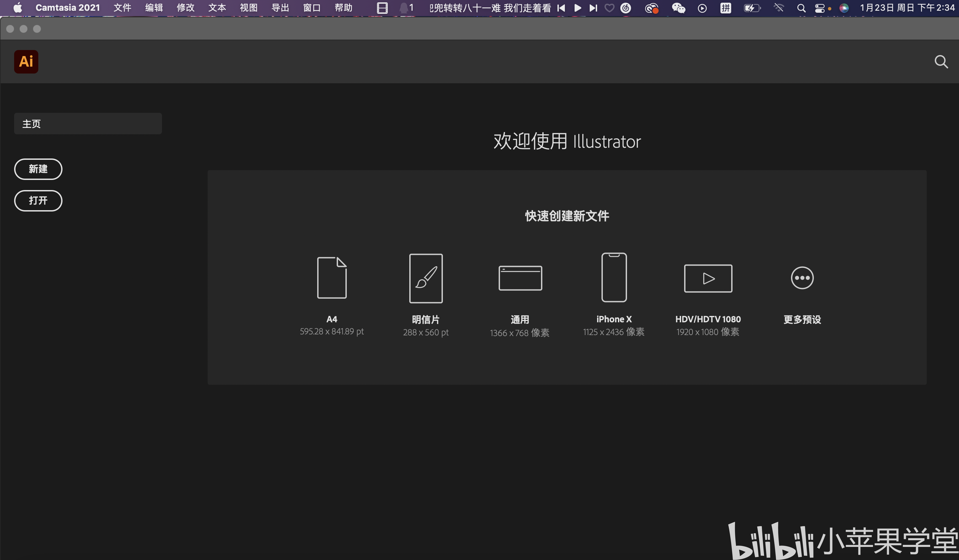Click the 明信片 preset label

coord(426,319)
